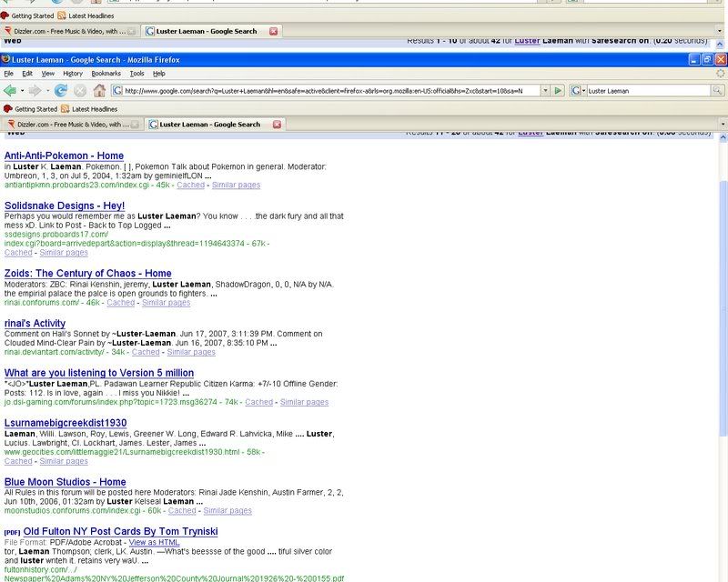The width and height of the screenshot is (728, 582).
Task: Open the Solidsnake Designs - Hey! result
Action: click(x=65, y=206)
